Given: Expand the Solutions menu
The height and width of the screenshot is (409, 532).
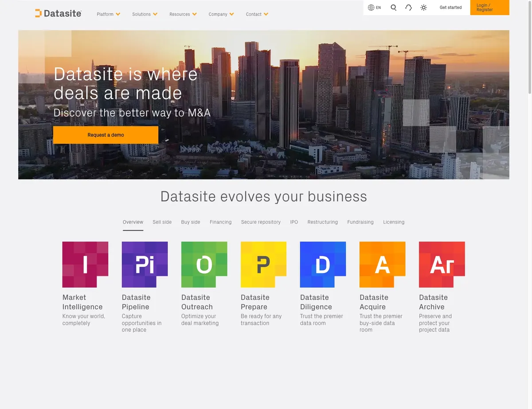Looking at the screenshot, I should (x=145, y=14).
